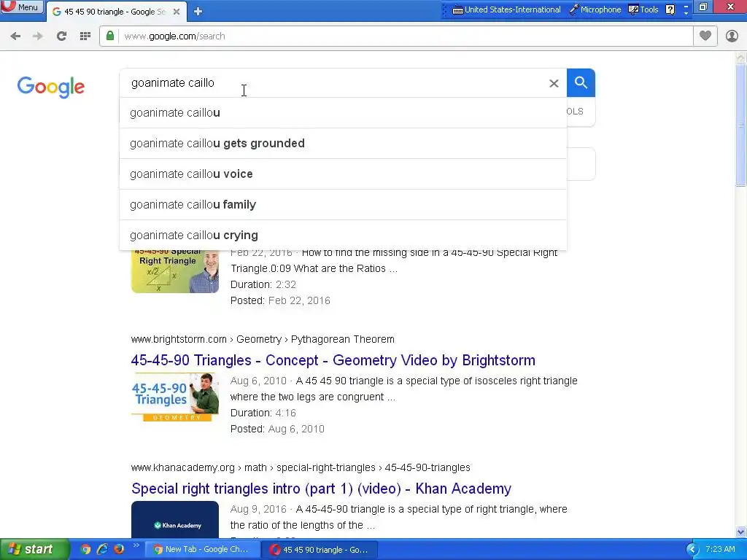Viewport: 747px width, 560px height.
Task: Open the user account icon
Action: pos(732,36)
